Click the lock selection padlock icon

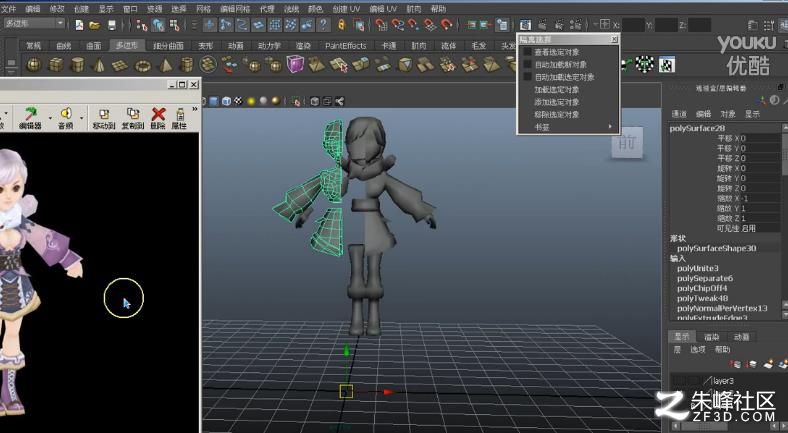[342, 25]
